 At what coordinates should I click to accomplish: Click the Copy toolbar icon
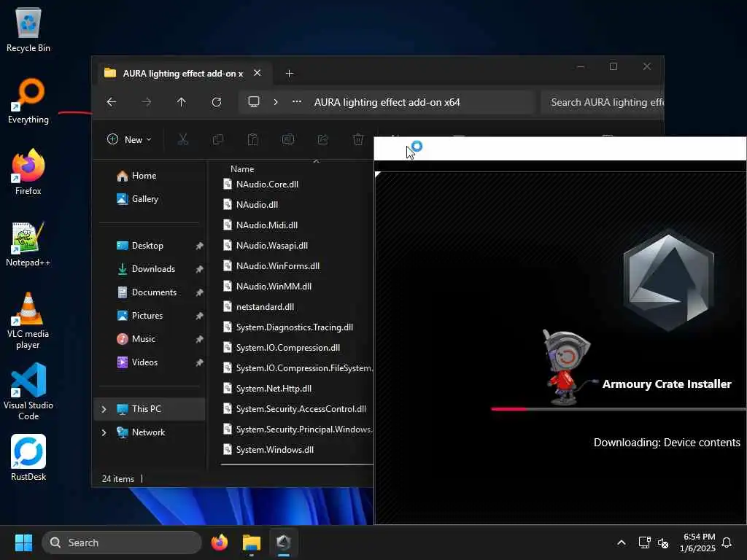217,139
